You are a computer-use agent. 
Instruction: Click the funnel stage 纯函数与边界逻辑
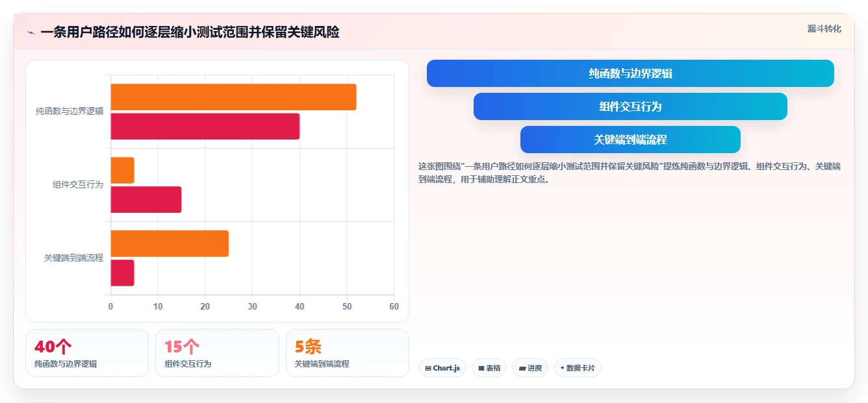pyautogui.click(x=630, y=73)
